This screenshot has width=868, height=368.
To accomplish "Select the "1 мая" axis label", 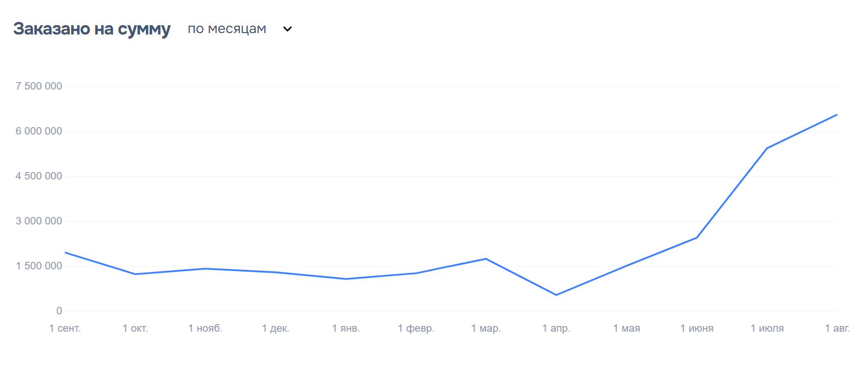I will pyautogui.click(x=626, y=328).
